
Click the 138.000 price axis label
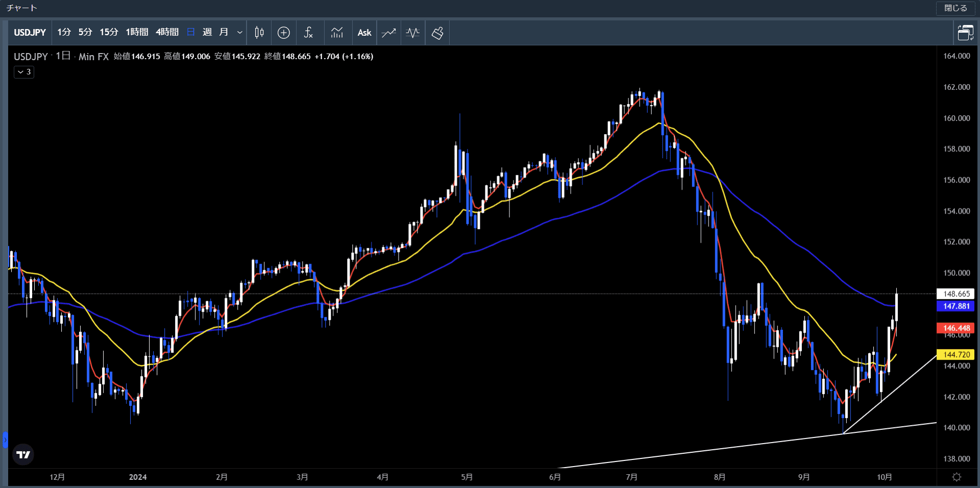tap(957, 458)
